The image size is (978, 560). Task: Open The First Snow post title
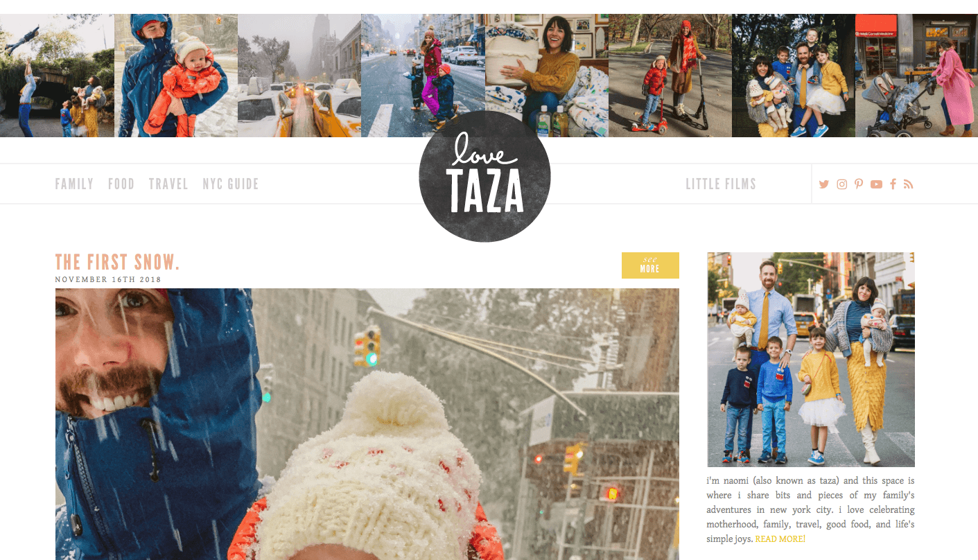point(117,263)
